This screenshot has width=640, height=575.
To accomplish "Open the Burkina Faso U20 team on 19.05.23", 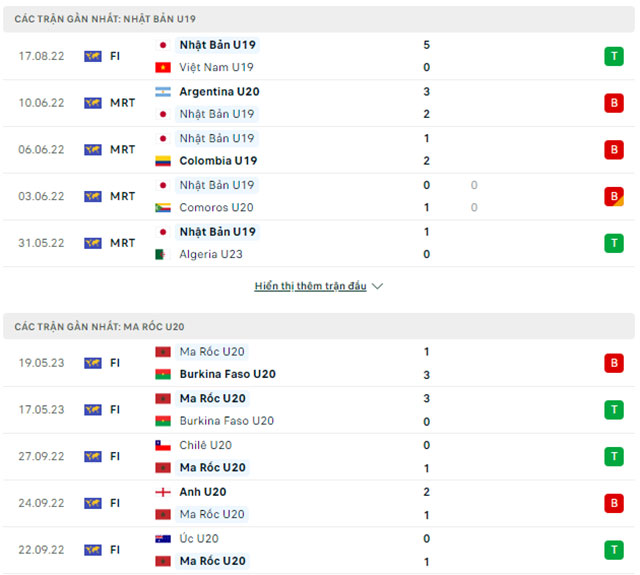I will 227,374.
